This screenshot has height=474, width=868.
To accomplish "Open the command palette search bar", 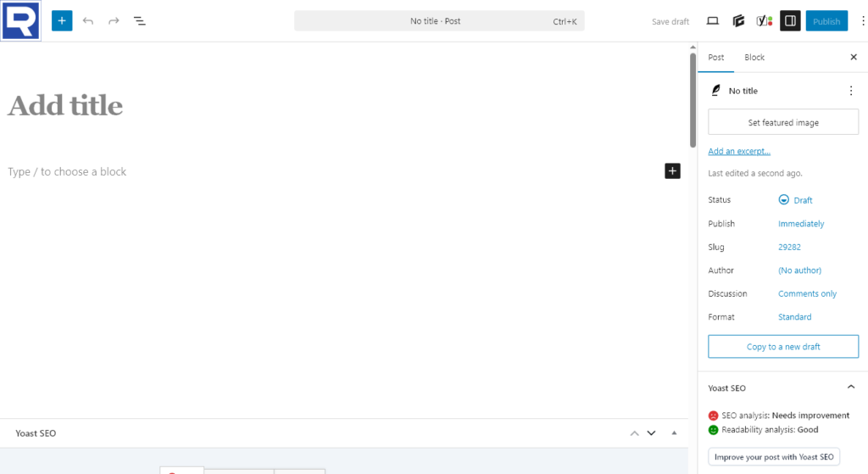I will [x=439, y=21].
